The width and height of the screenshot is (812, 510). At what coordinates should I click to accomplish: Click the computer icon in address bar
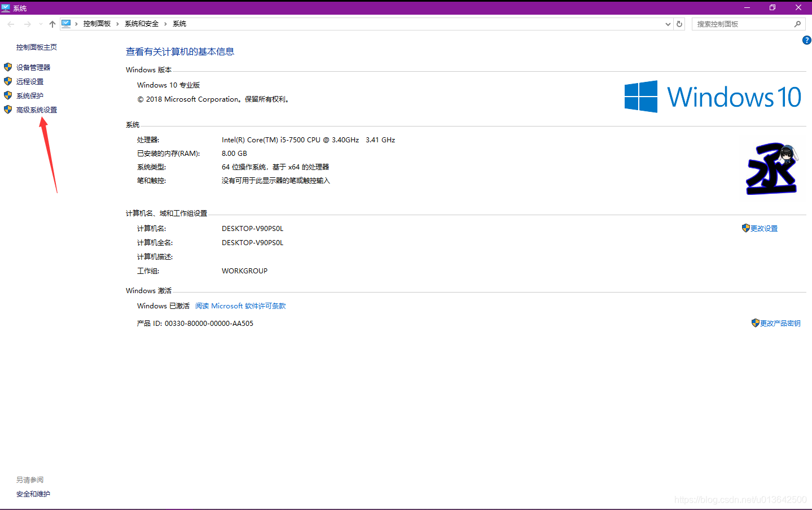click(67, 24)
